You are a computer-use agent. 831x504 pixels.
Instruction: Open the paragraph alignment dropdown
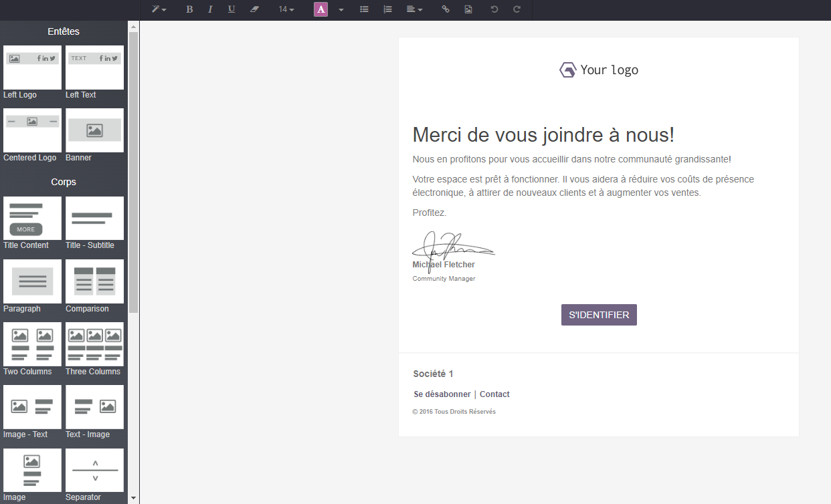click(x=414, y=9)
